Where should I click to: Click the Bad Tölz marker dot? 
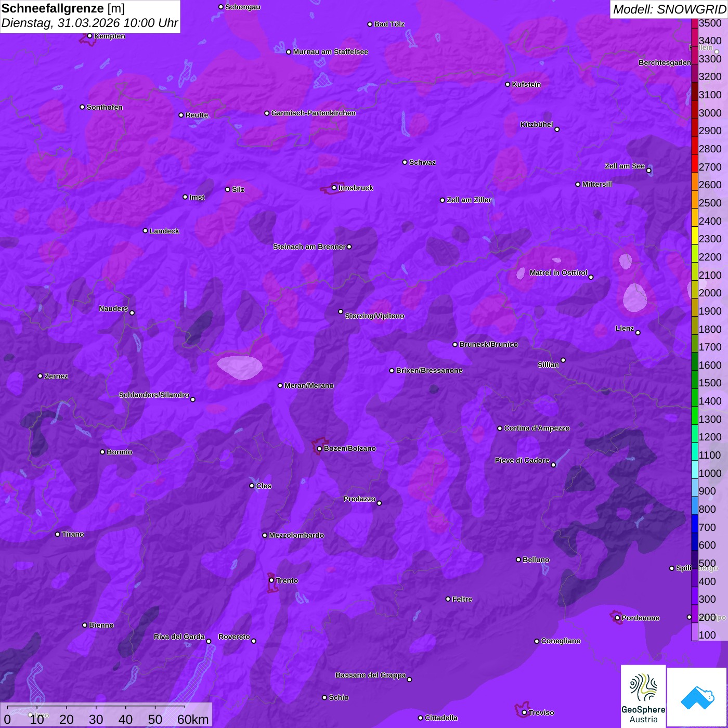point(370,24)
